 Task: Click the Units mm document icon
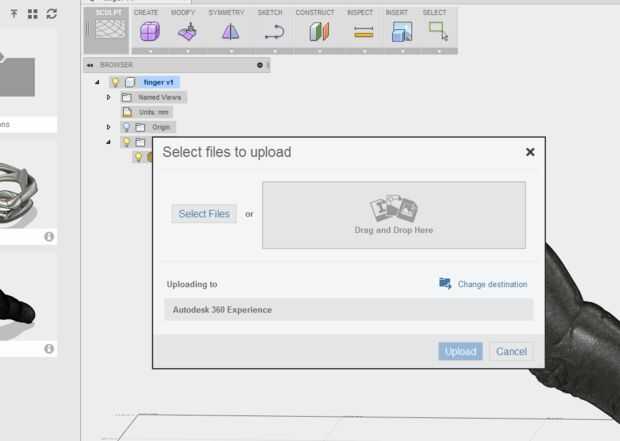[x=127, y=112]
